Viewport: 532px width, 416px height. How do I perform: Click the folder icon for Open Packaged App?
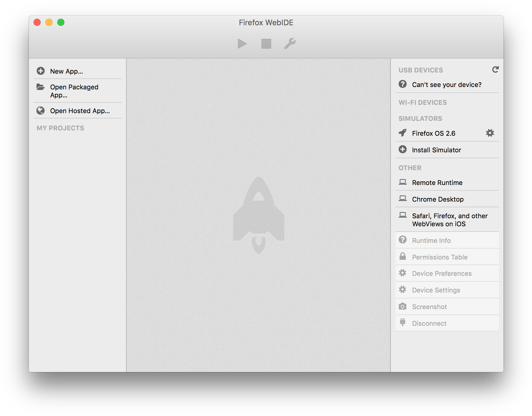pos(41,87)
